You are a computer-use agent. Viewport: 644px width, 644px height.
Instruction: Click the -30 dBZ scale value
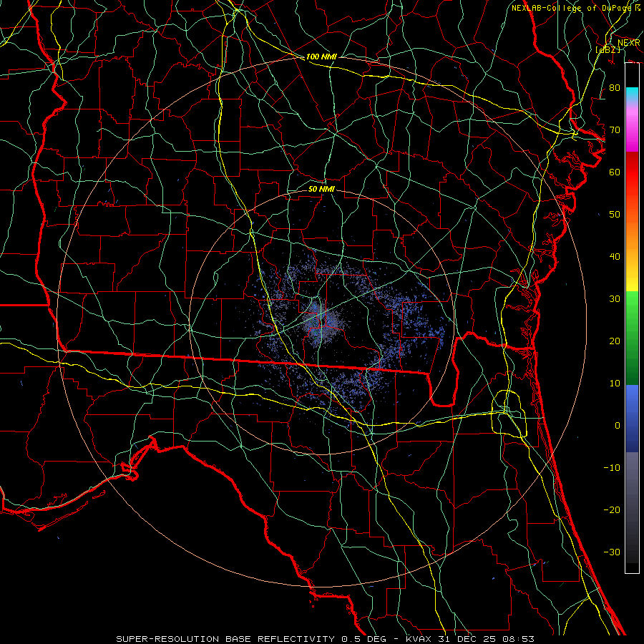tap(612, 552)
